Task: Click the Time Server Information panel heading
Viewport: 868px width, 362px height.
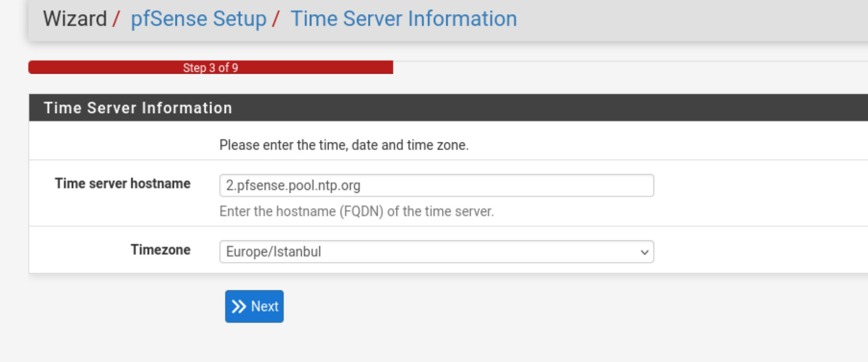Action: click(138, 108)
